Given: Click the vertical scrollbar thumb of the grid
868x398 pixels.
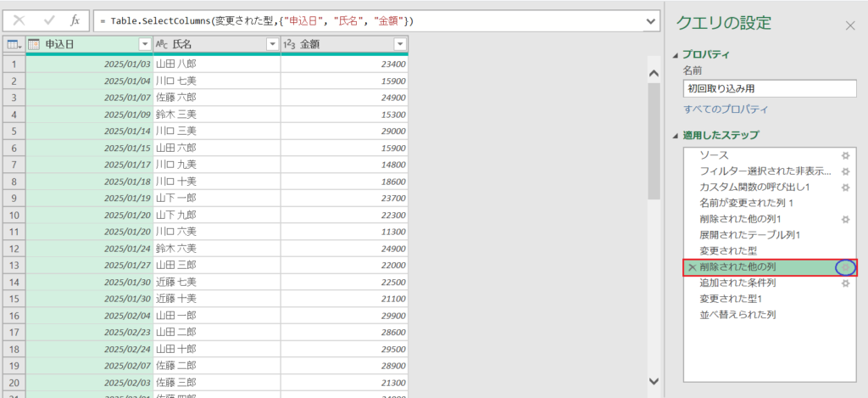Looking at the screenshot, I should 654,141.
